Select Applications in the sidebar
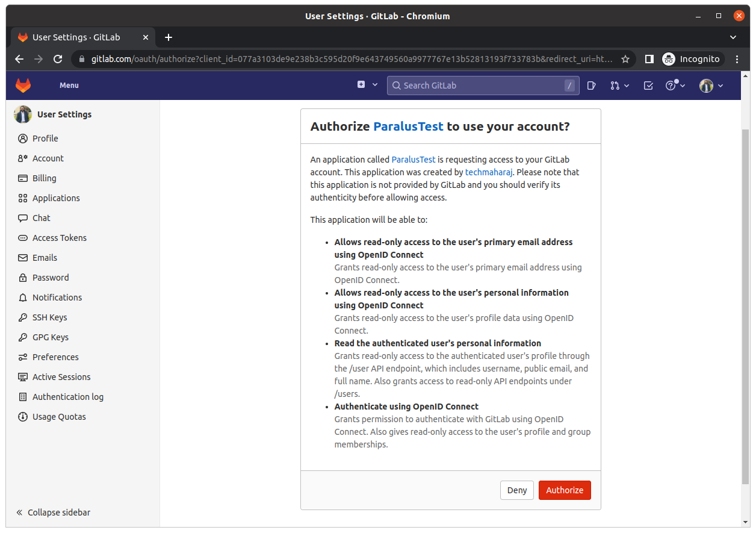The width and height of the screenshot is (756, 533). pos(56,198)
